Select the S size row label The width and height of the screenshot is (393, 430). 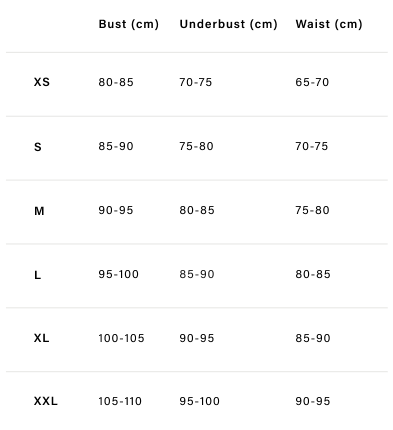tap(38, 147)
